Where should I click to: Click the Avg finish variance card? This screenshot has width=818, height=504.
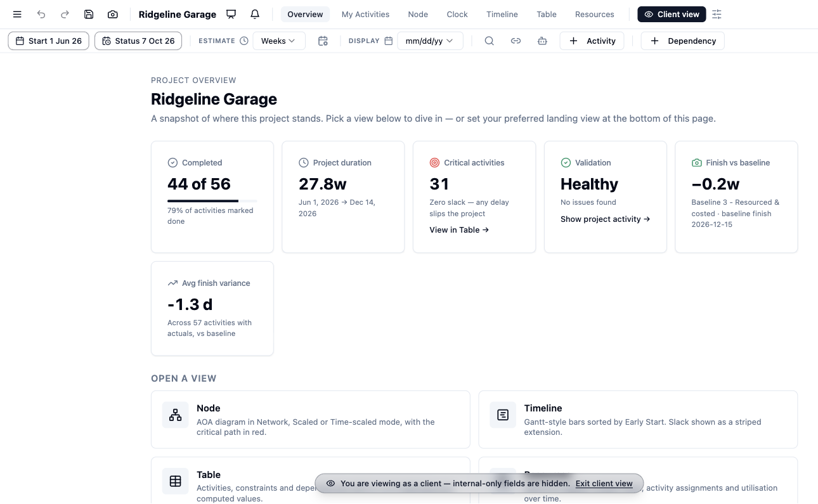pos(212,309)
